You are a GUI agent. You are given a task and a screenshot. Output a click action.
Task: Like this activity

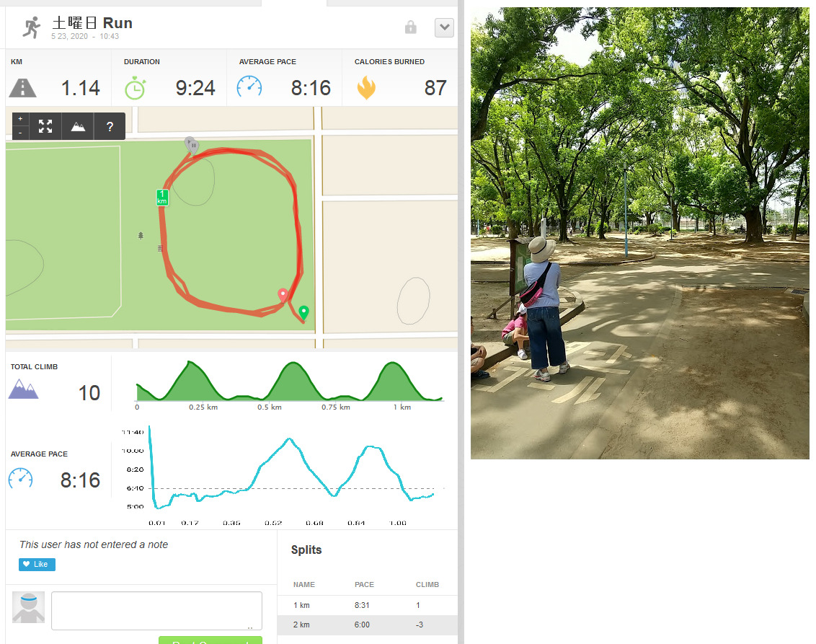(x=37, y=565)
